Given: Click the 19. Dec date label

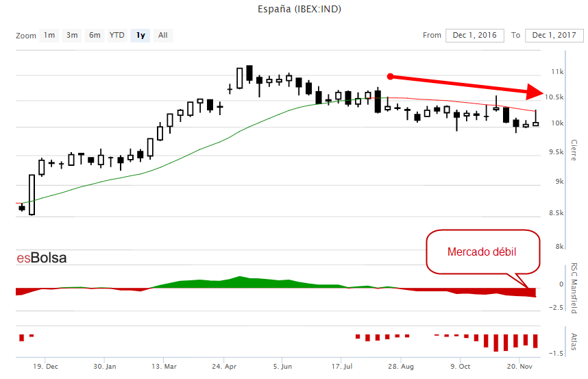Looking at the screenshot, I should [45, 366].
